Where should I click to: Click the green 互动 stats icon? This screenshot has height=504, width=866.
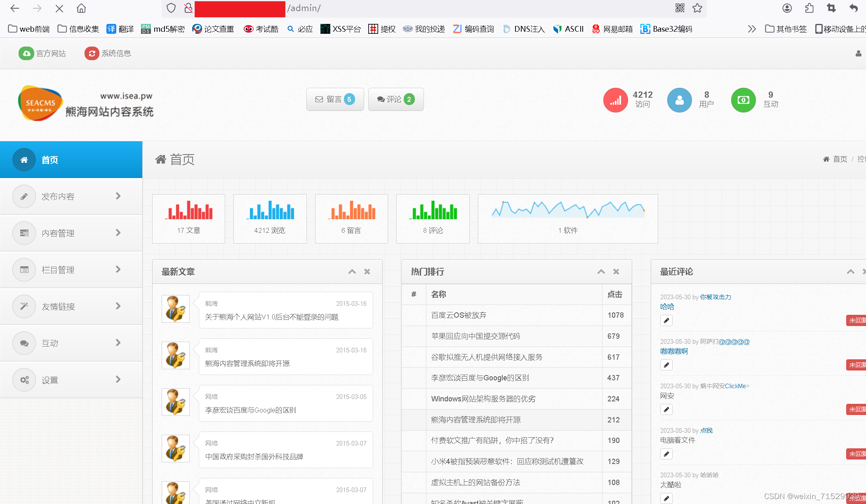(x=743, y=100)
